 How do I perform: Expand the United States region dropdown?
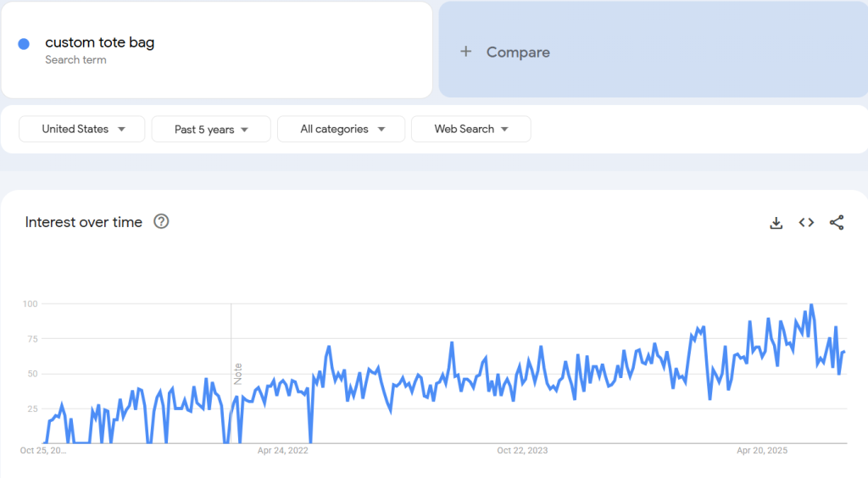click(x=83, y=130)
